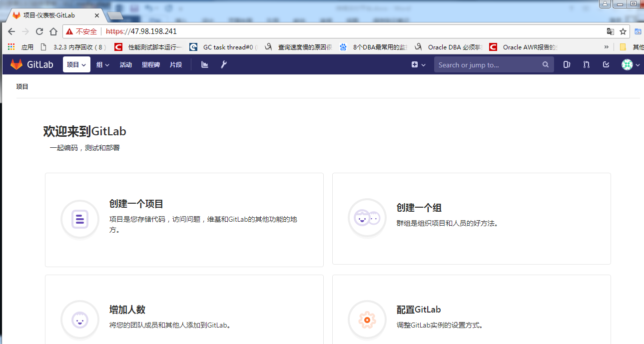Click 项目 breadcrumb text
The height and width of the screenshot is (344, 644).
click(22, 87)
